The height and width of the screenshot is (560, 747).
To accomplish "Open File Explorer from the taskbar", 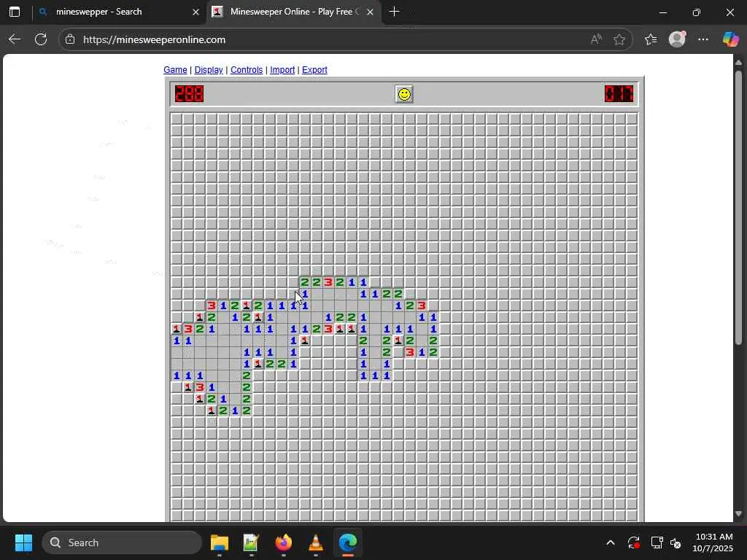I will 220,542.
